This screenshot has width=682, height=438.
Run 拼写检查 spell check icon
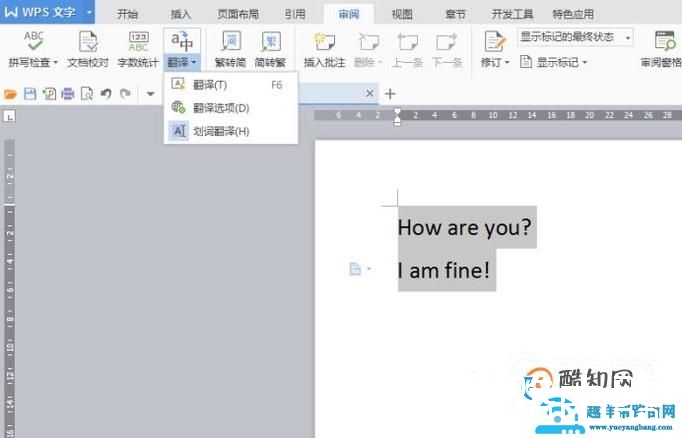(33, 41)
